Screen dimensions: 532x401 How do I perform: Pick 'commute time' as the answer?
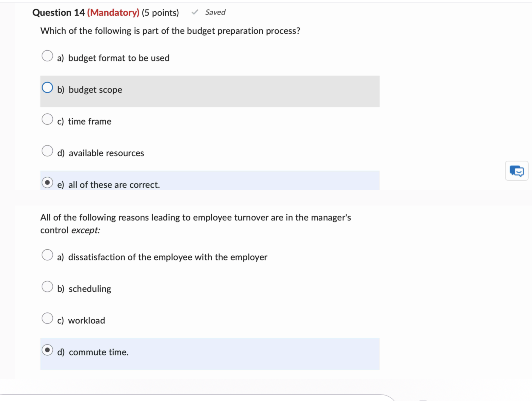pos(48,350)
